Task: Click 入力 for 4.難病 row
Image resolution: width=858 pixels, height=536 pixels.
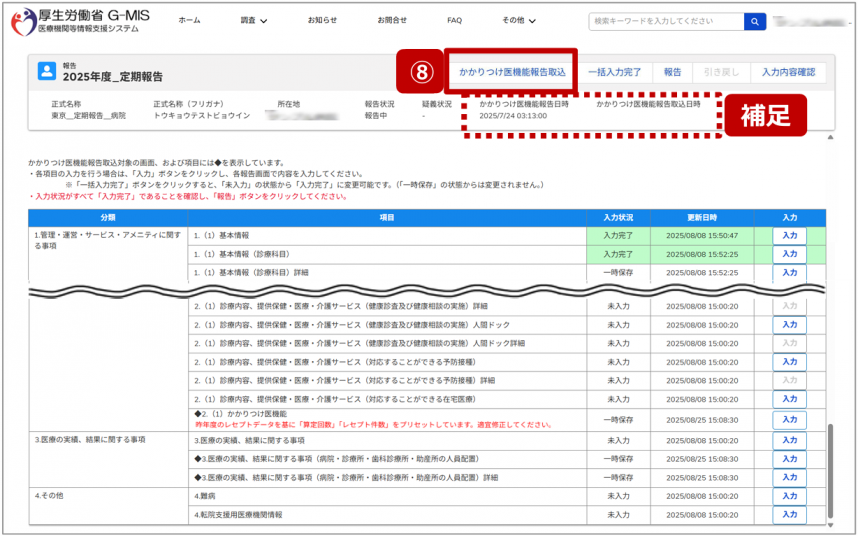Action: (789, 496)
